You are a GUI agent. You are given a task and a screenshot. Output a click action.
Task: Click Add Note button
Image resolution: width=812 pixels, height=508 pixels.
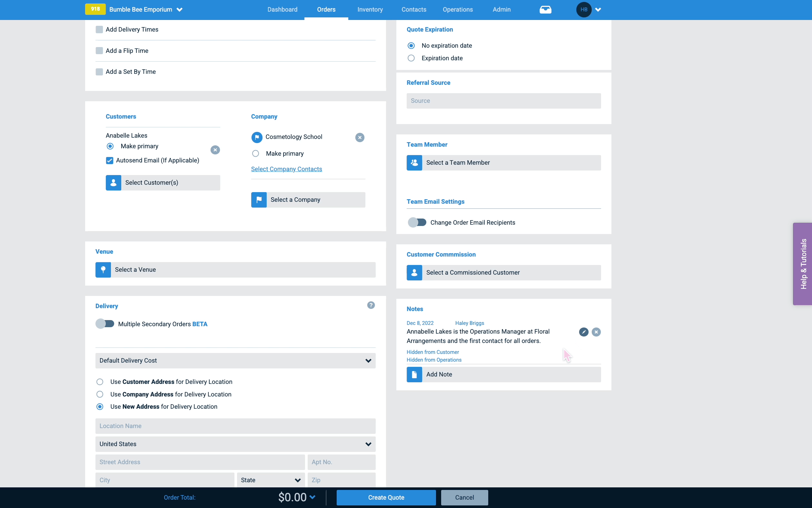(503, 375)
